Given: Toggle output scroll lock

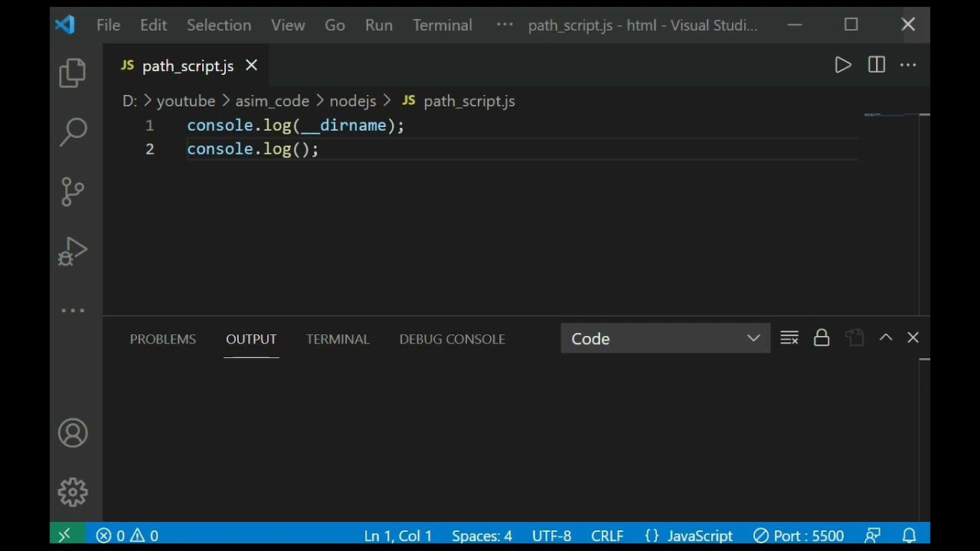Looking at the screenshot, I should [x=822, y=337].
